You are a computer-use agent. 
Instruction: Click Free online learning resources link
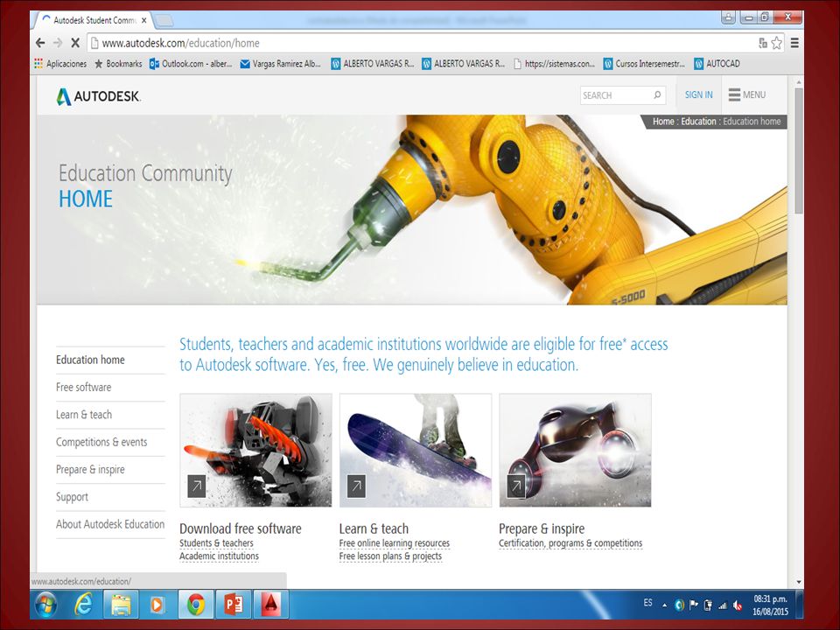coord(395,543)
